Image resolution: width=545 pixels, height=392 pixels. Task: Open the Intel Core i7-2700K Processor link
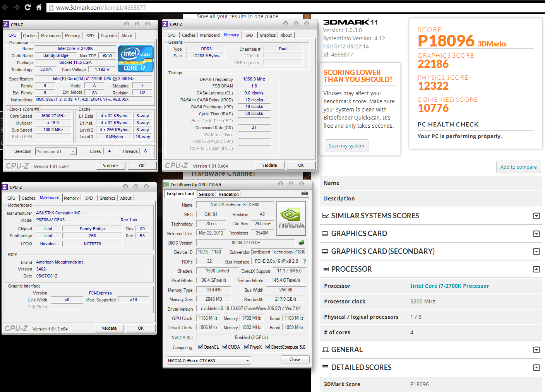click(449, 286)
